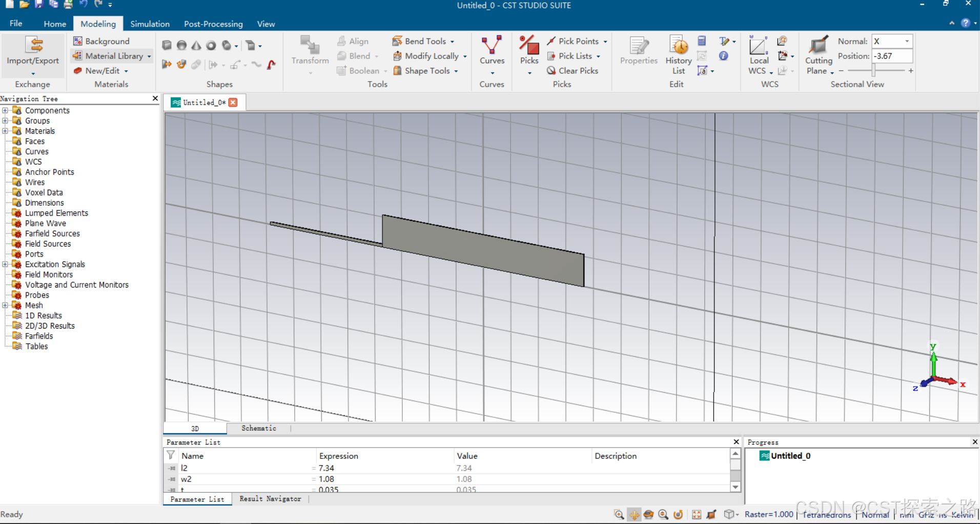Select dynamic zoom tool in status bar

[663, 514]
